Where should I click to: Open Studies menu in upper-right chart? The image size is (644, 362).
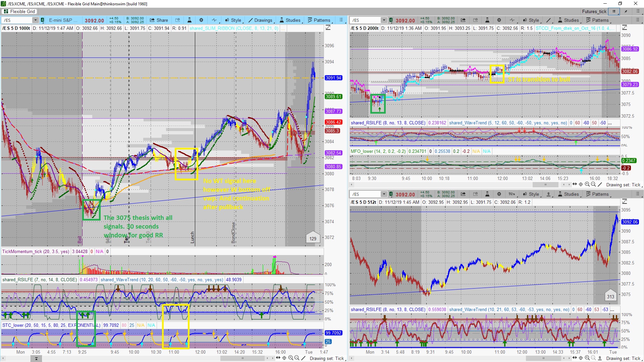click(569, 20)
